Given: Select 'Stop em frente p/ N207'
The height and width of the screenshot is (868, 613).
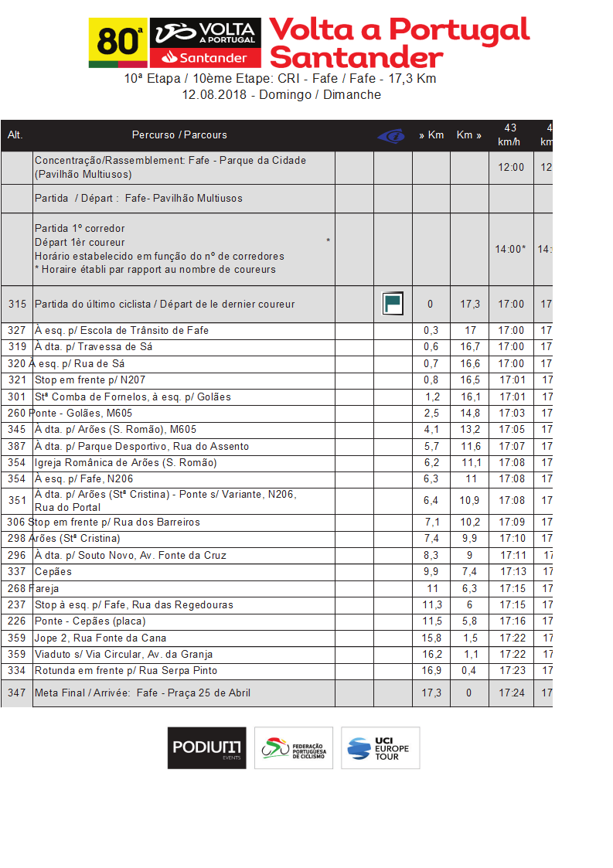Looking at the screenshot, I should click(x=90, y=380).
